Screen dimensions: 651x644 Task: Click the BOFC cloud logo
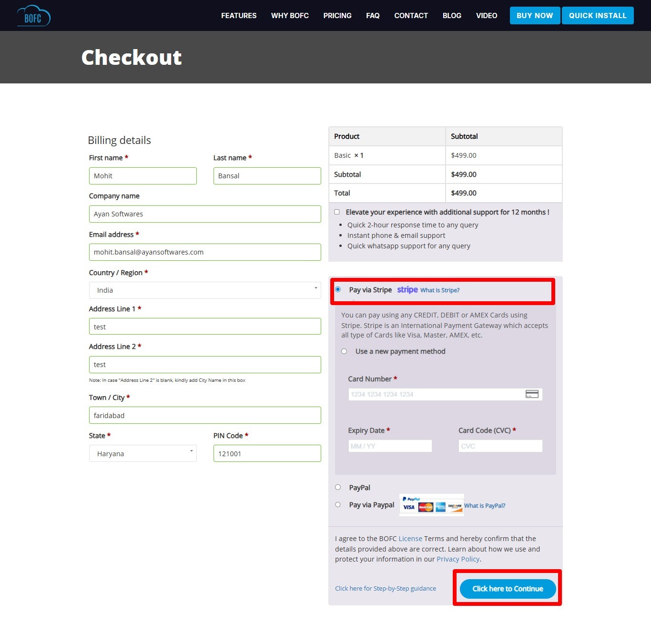tap(33, 15)
